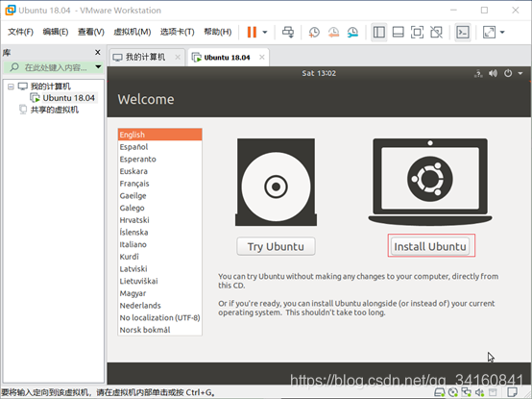
Task: Open the stretch display dropdown arrow
Action: click(502, 33)
